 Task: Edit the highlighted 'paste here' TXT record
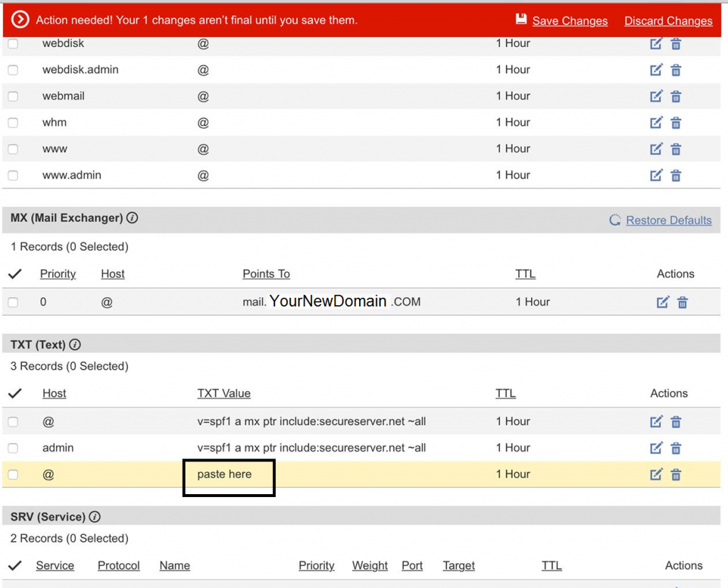click(x=656, y=475)
